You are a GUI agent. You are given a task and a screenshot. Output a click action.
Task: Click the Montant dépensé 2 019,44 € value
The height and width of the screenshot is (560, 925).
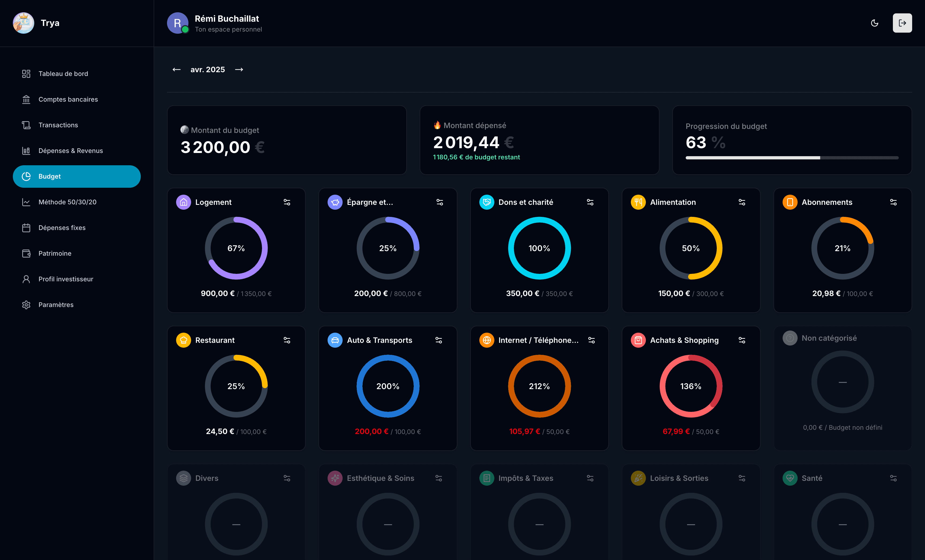pyautogui.click(x=473, y=143)
